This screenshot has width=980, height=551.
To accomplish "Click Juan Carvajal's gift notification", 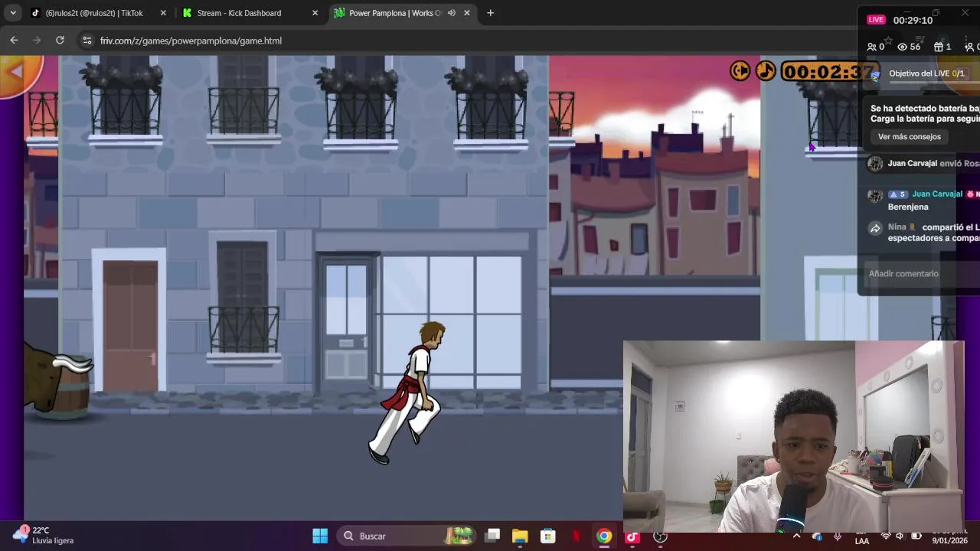I will [x=925, y=164].
